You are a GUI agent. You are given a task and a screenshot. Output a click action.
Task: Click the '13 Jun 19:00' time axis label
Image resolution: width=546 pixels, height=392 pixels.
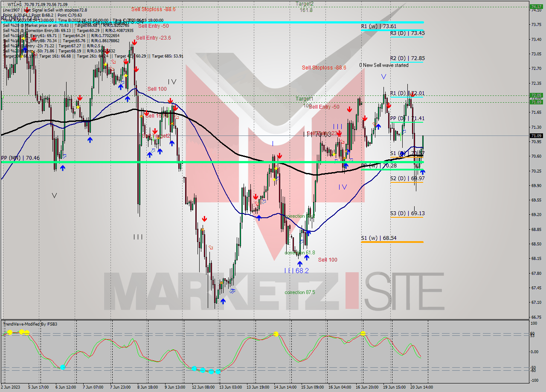(x=257, y=387)
